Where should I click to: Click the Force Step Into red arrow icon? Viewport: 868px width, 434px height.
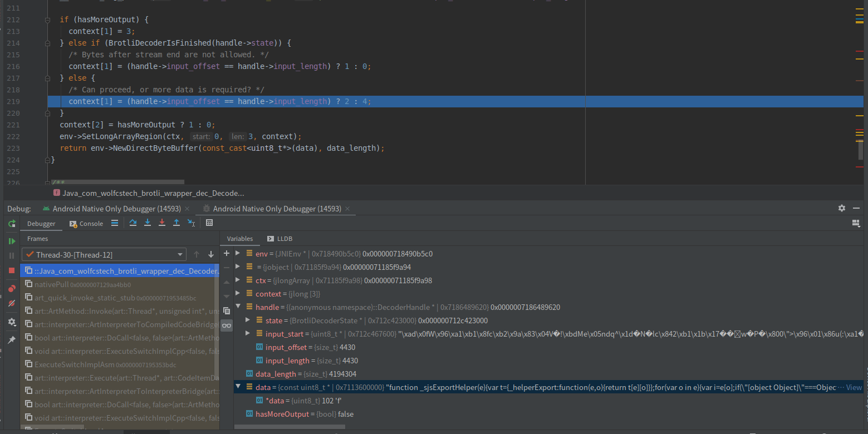point(161,224)
